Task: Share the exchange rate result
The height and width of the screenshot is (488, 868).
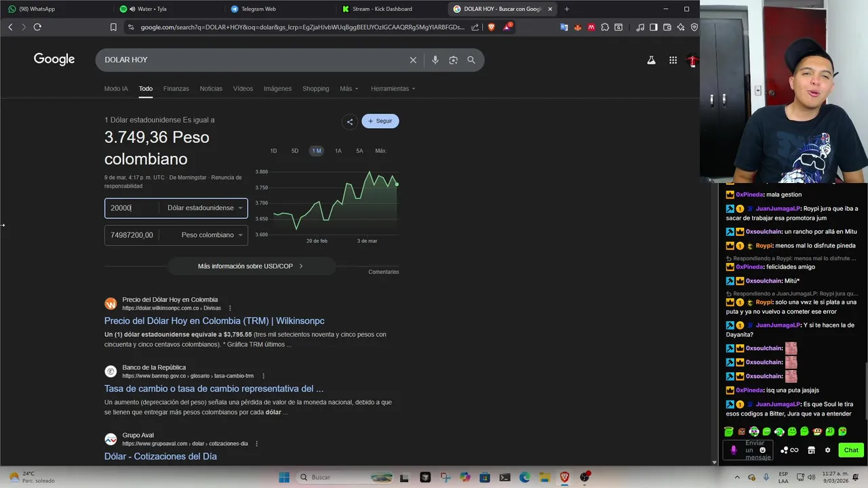Action: click(x=350, y=121)
